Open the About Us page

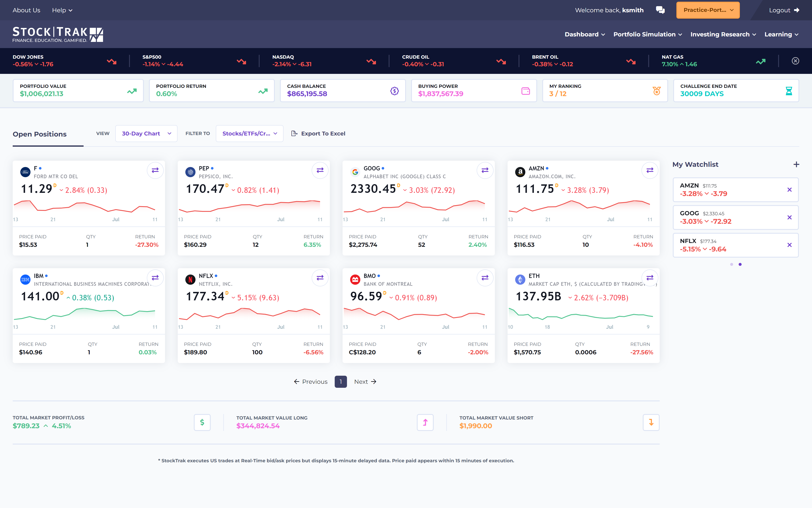click(x=26, y=10)
